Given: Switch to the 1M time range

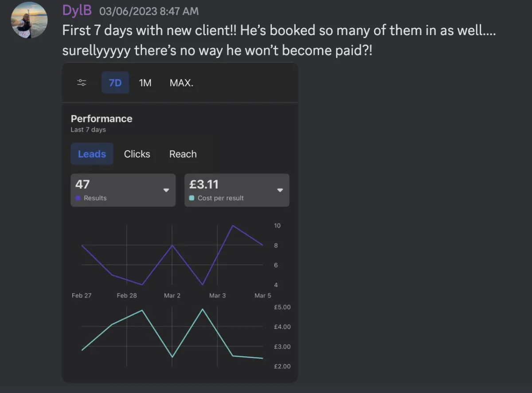Looking at the screenshot, I should [145, 83].
